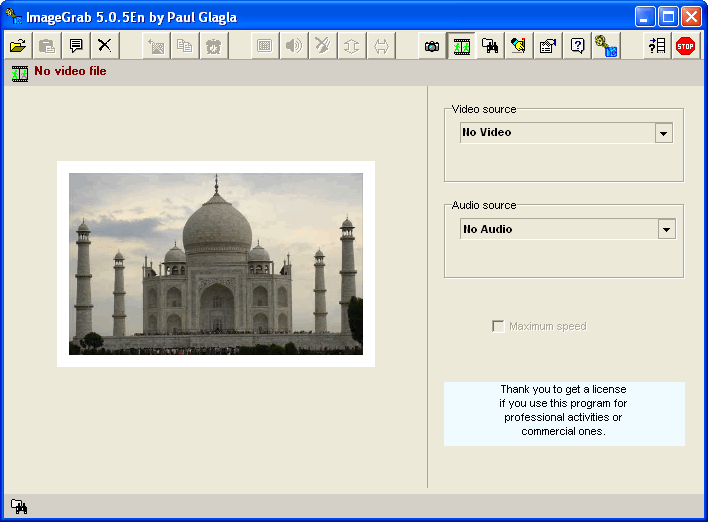708x522 pixels.
Task: Click the question mark list icon
Action: point(656,46)
